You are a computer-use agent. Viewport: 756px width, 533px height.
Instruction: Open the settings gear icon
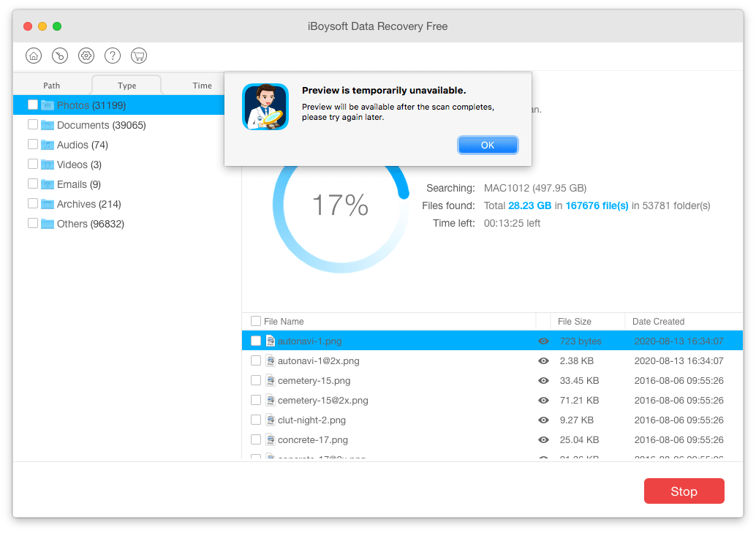click(86, 56)
